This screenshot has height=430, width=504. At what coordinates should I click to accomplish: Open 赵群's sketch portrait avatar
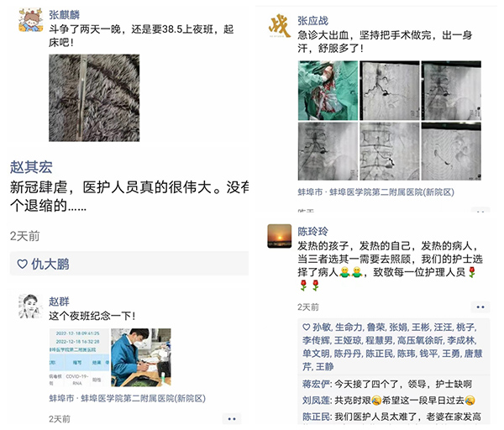[x=30, y=306]
